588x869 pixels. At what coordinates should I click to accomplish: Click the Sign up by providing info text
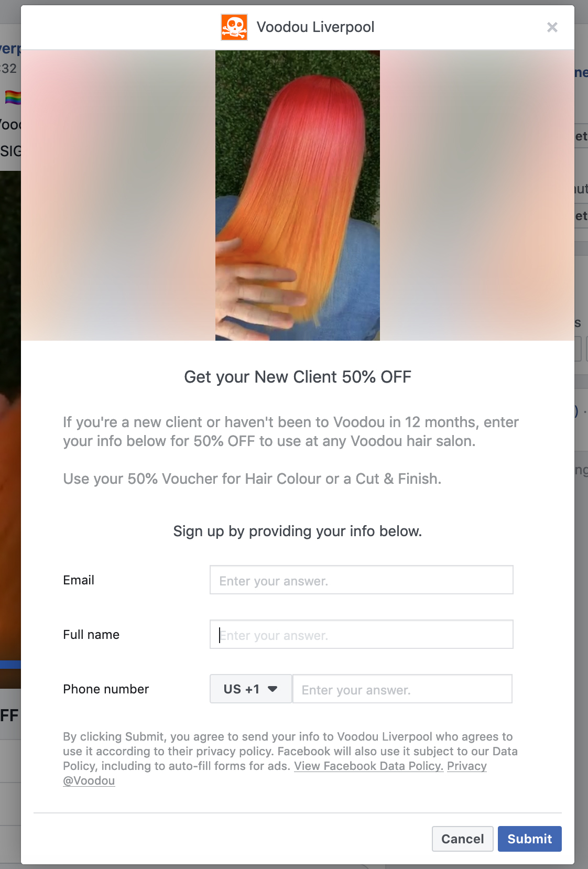click(298, 531)
